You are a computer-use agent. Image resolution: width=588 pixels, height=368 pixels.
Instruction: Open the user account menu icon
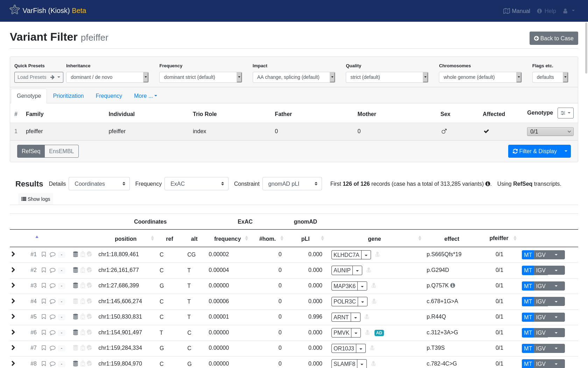click(565, 11)
